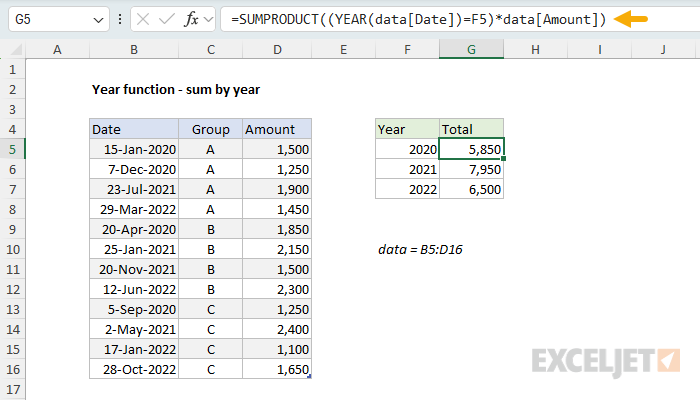Click Group cell 'C' in row 14
The width and height of the screenshot is (700, 400).
point(211,329)
